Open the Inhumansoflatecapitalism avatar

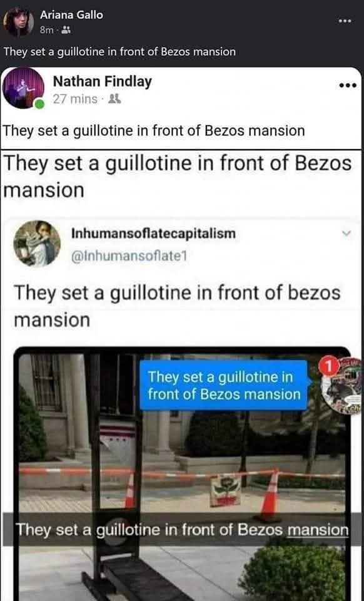(37, 244)
